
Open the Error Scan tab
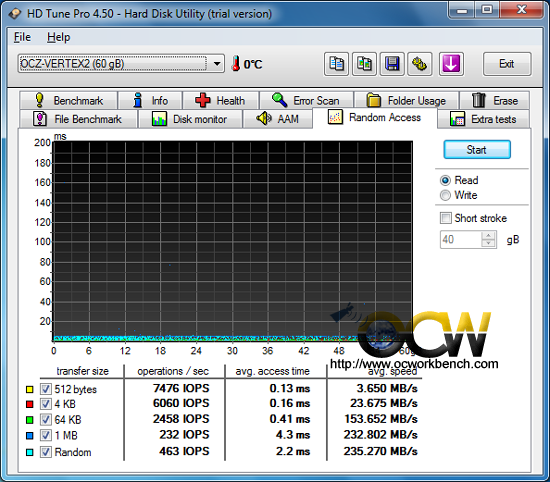click(306, 100)
